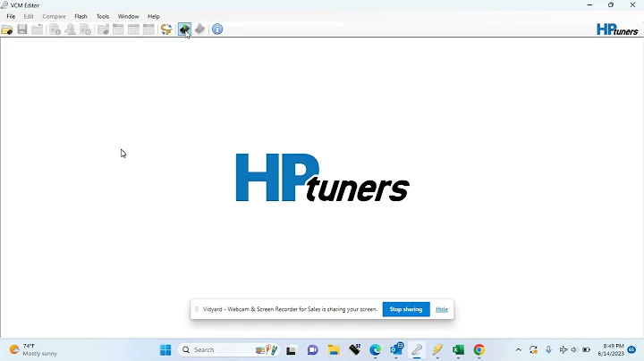The height and width of the screenshot is (361, 644).
Task: Open the Window menu
Action: click(x=128, y=16)
